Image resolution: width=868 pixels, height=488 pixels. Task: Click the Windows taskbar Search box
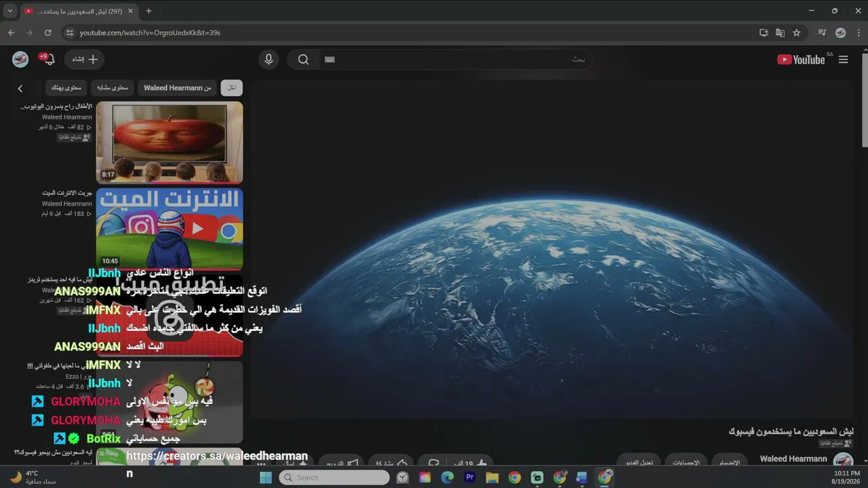click(x=334, y=478)
